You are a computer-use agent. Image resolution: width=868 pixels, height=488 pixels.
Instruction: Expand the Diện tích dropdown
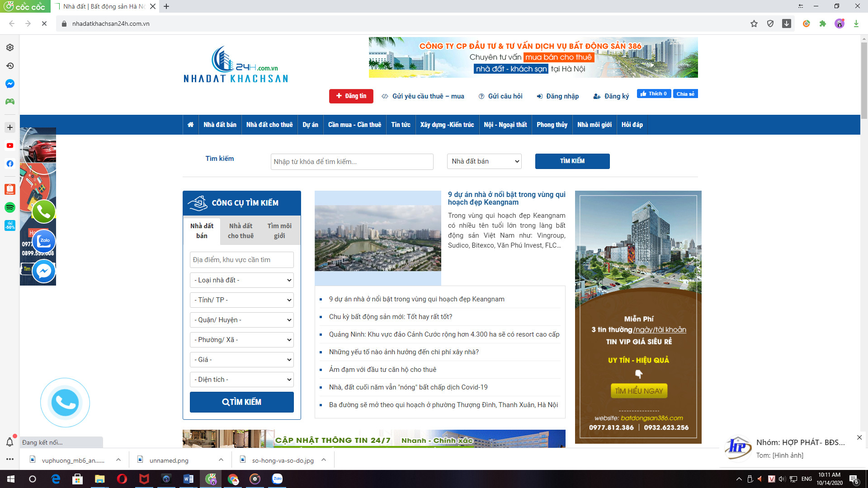tap(242, 380)
